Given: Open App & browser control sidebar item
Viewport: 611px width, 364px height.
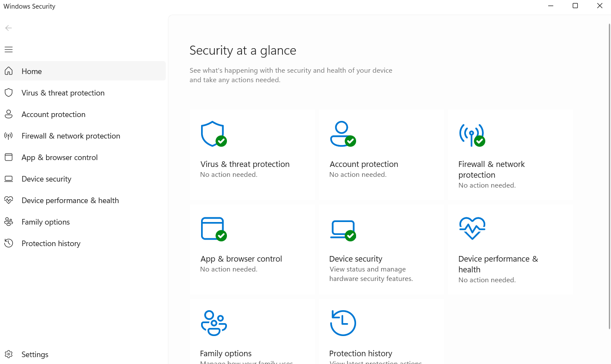Looking at the screenshot, I should coord(59,157).
